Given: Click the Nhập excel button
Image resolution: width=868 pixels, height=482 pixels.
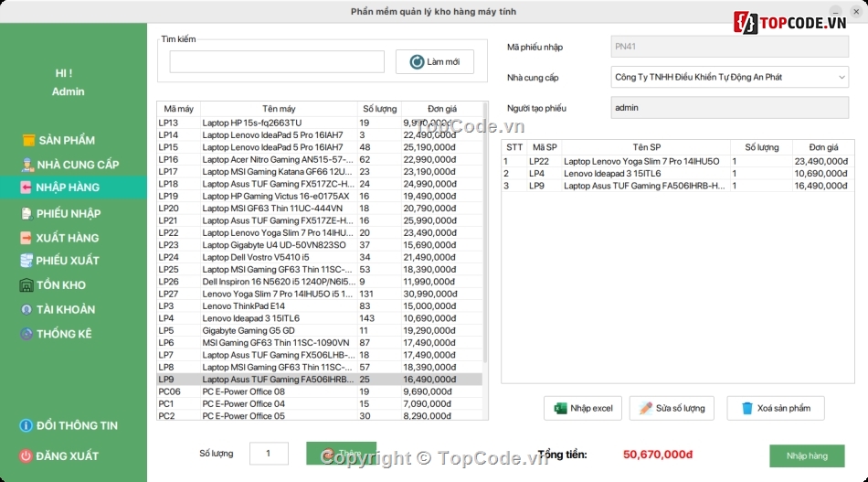Looking at the screenshot, I should (582, 408).
